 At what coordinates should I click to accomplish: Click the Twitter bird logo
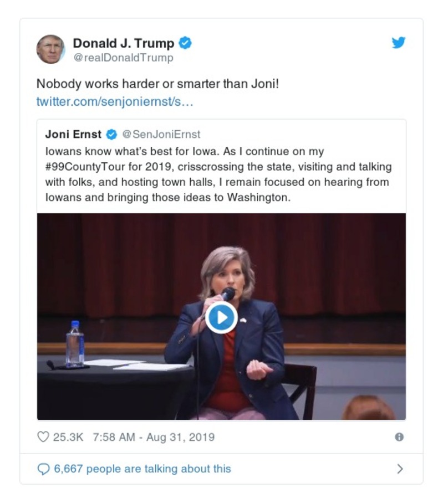tap(398, 42)
